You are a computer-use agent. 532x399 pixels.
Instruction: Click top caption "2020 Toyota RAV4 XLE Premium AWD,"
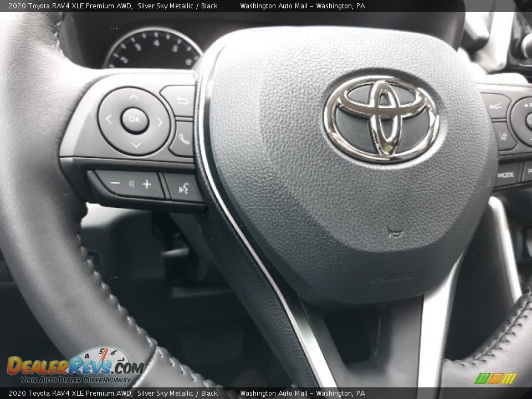pos(70,6)
